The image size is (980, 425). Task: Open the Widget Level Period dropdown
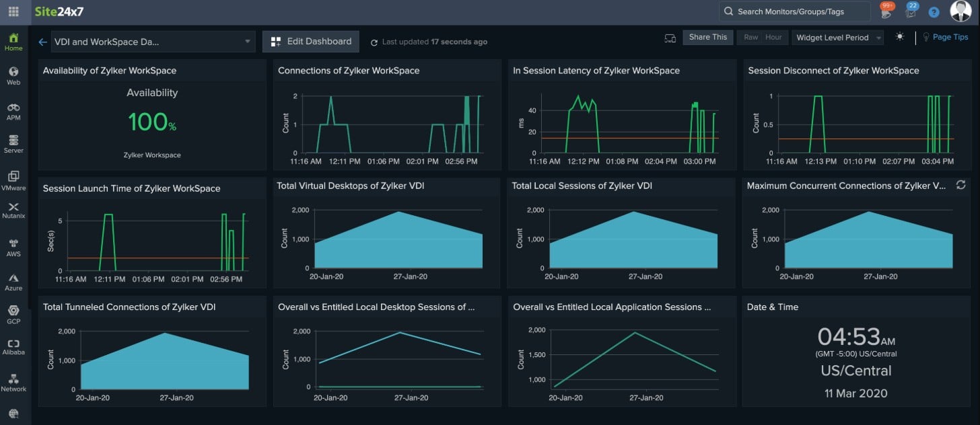(x=837, y=38)
